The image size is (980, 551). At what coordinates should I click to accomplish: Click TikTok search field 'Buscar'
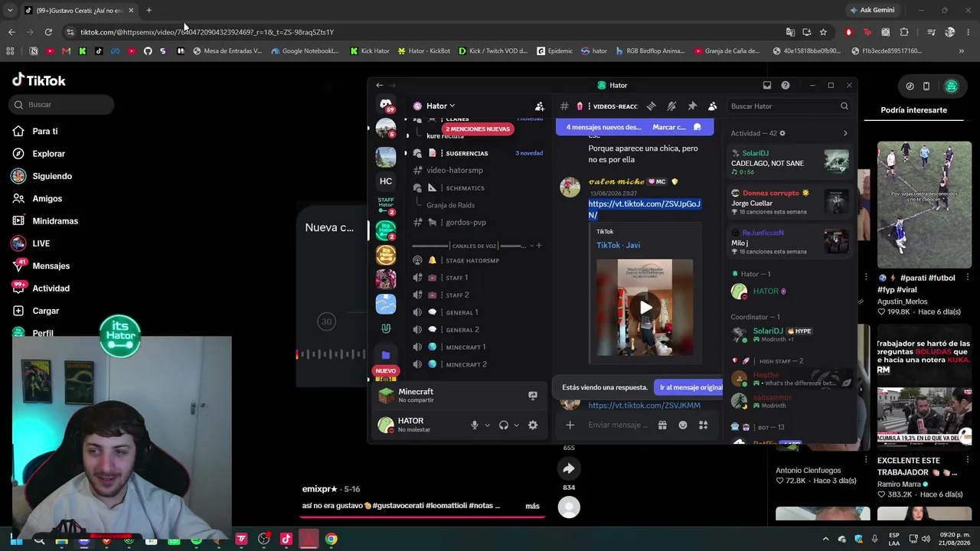pyautogui.click(x=62, y=105)
